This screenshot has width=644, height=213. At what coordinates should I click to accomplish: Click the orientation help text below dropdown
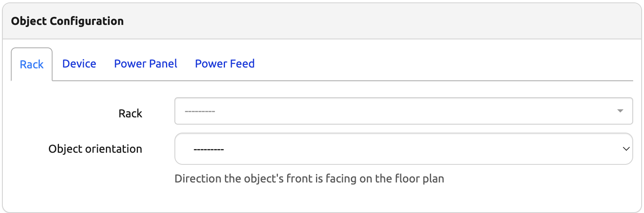309,179
